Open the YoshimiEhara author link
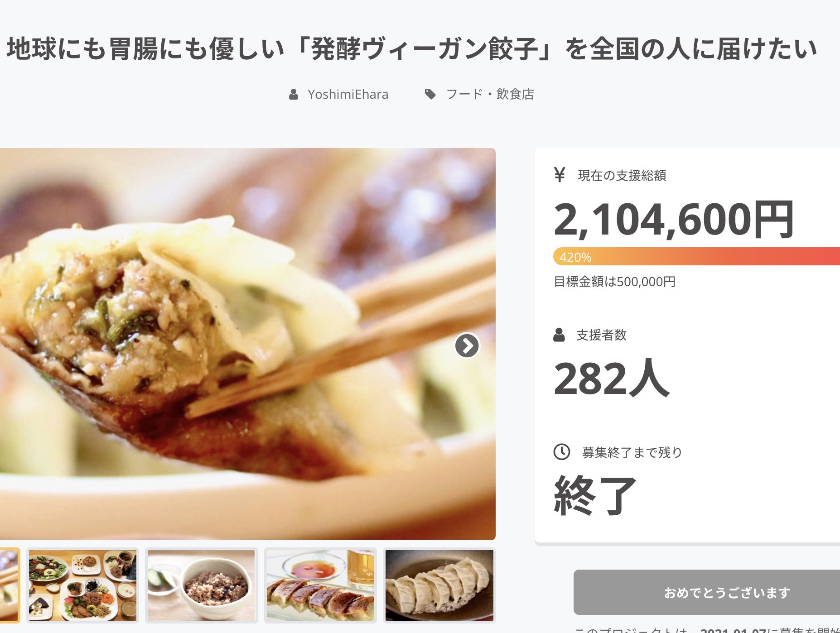The image size is (840, 633). coord(348,94)
